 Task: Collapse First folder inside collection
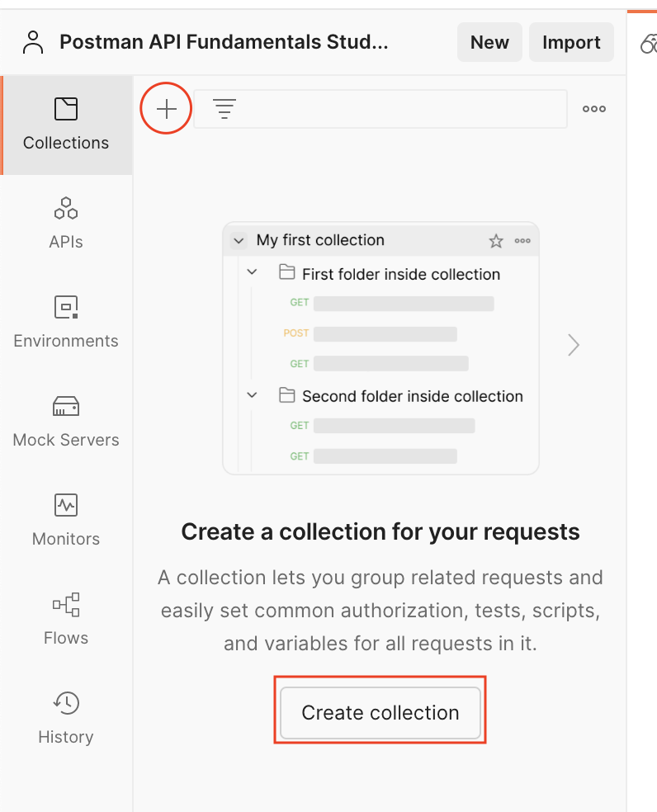(253, 272)
